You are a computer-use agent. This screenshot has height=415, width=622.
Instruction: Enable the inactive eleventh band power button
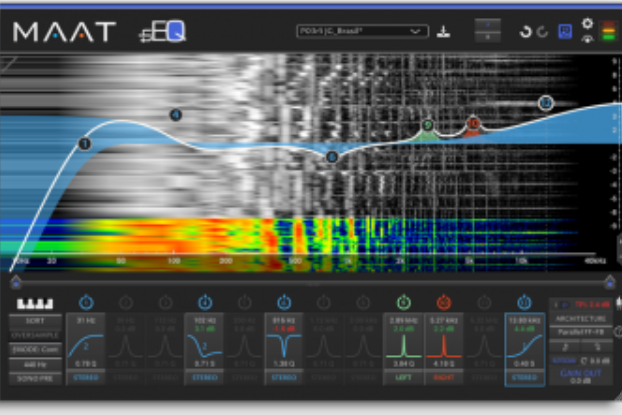(484, 303)
